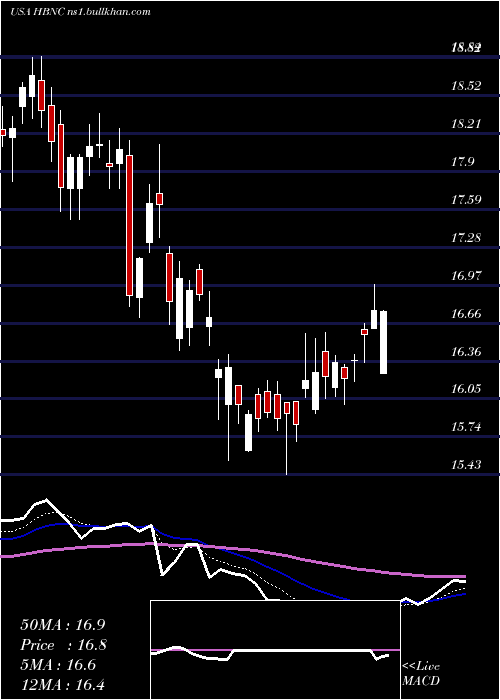Screen dimensions: 500x700
Task: Click the 16.66 price axis label
Action: coord(466,314)
